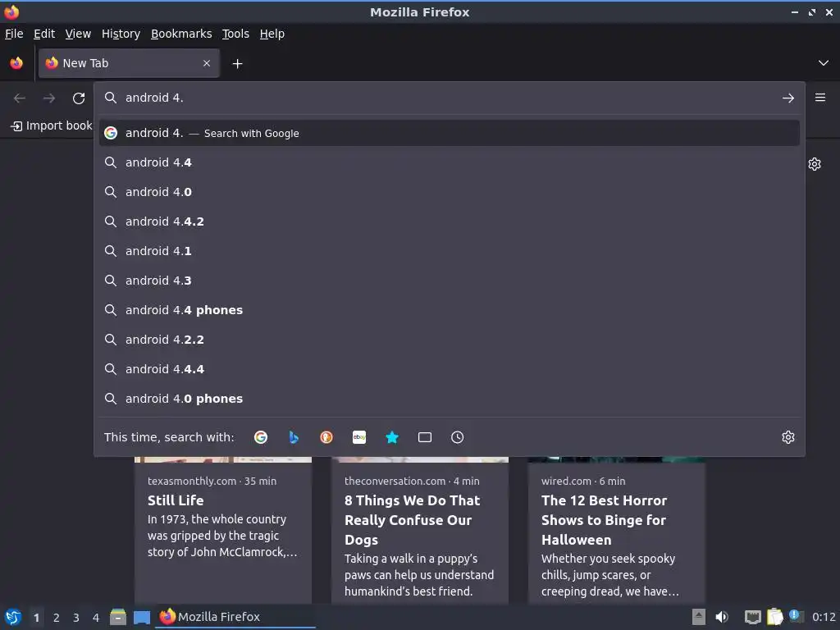Expand the list all tabs chevron

tap(824, 63)
